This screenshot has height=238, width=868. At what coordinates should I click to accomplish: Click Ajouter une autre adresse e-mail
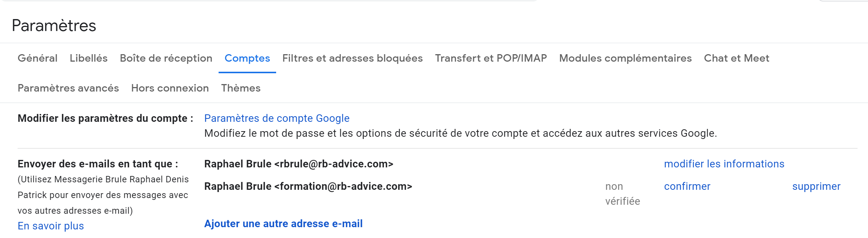[283, 224]
